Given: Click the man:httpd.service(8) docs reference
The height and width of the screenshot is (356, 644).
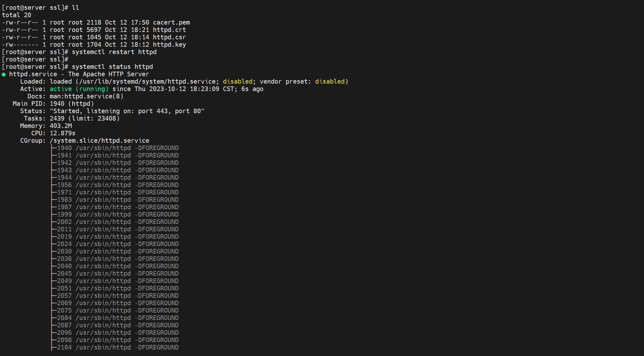Looking at the screenshot, I should pos(87,96).
